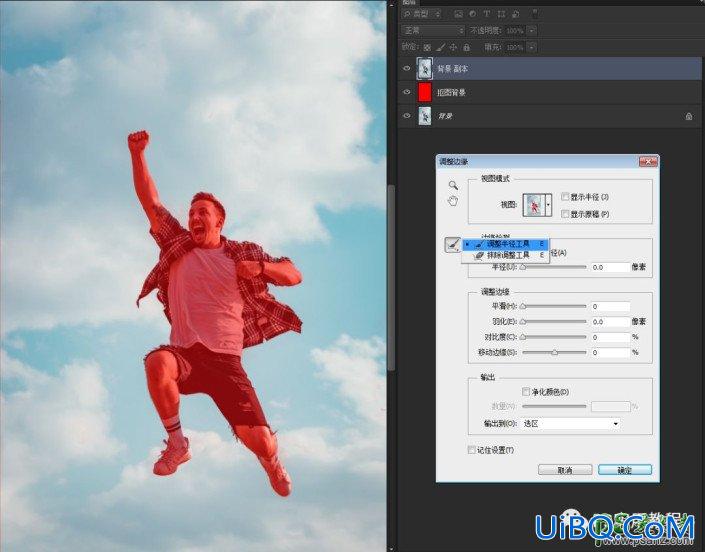The width and height of the screenshot is (705, 552).
Task: Click the 确定 button
Action: tap(625, 470)
